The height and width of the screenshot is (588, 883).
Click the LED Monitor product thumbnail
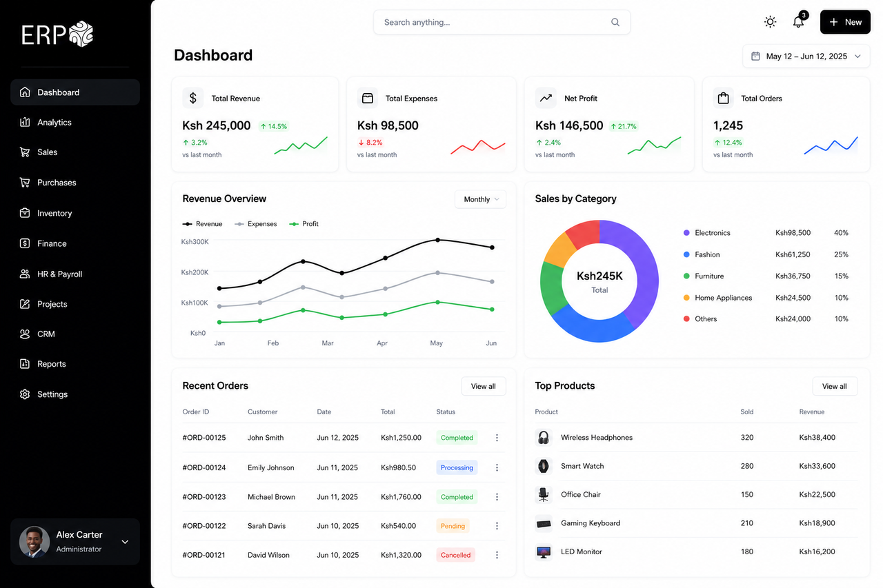click(x=544, y=551)
